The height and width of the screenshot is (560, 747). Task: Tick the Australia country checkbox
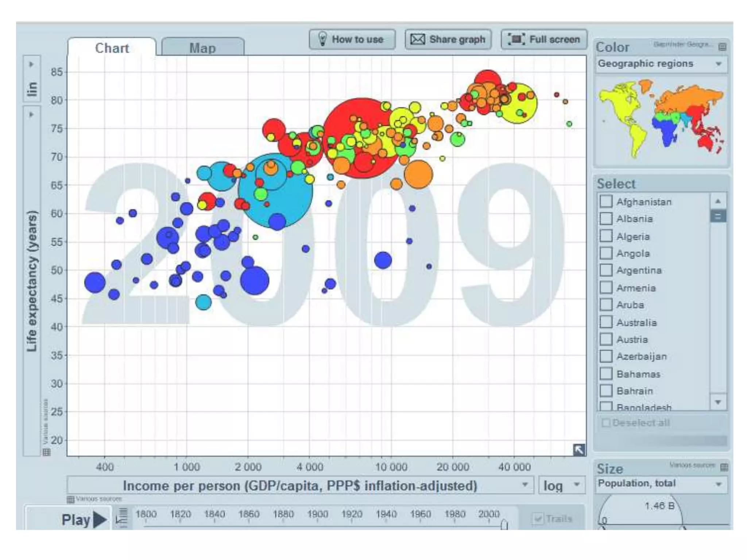pyautogui.click(x=606, y=322)
